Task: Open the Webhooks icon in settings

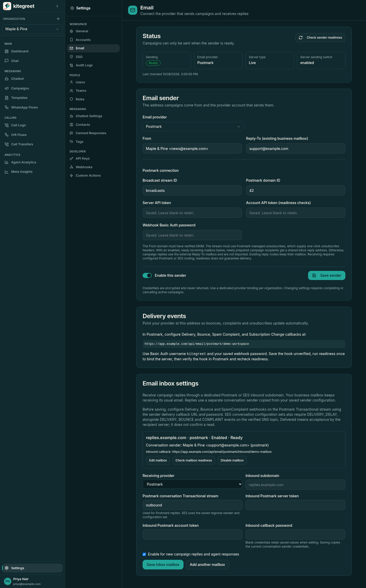Action: 71,167
